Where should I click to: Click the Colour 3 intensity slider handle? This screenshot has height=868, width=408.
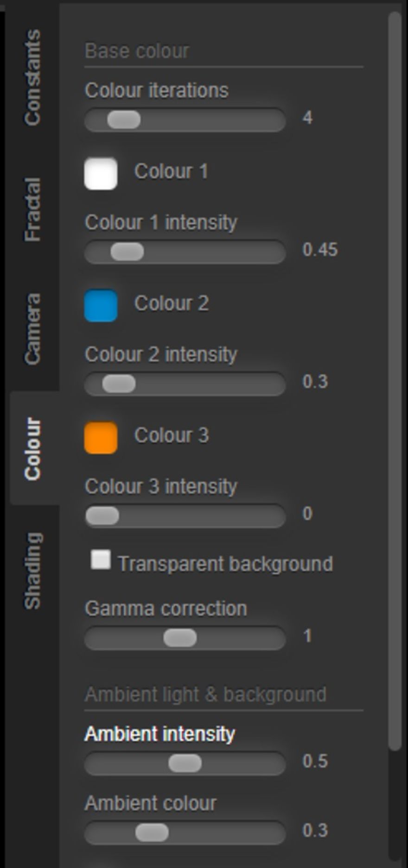102,516
